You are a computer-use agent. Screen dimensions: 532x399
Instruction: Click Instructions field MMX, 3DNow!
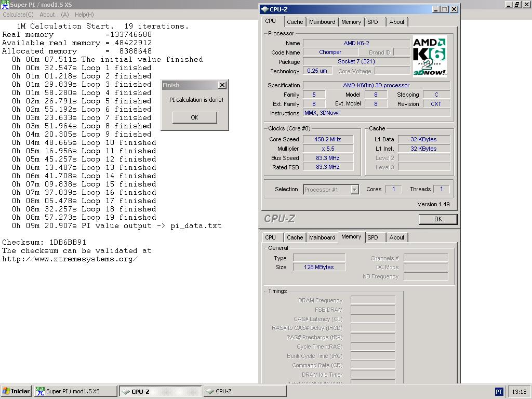coord(376,113)
